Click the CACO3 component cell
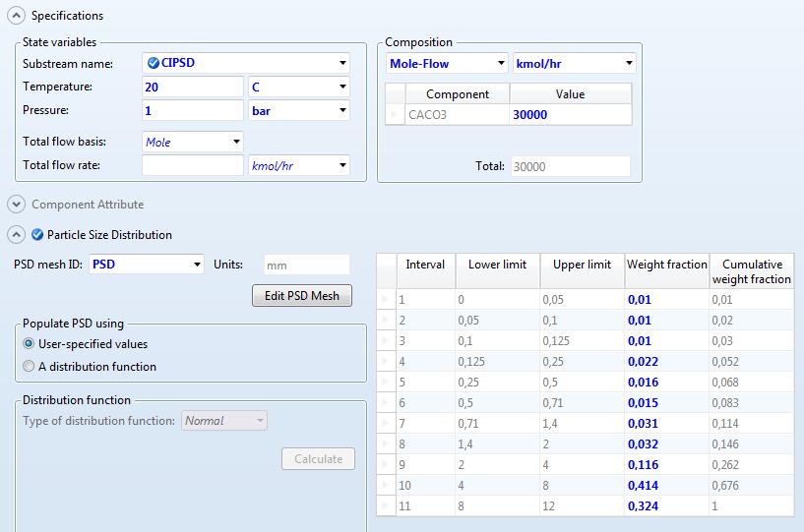Screen dimensions: 804x532 [458, 114]
